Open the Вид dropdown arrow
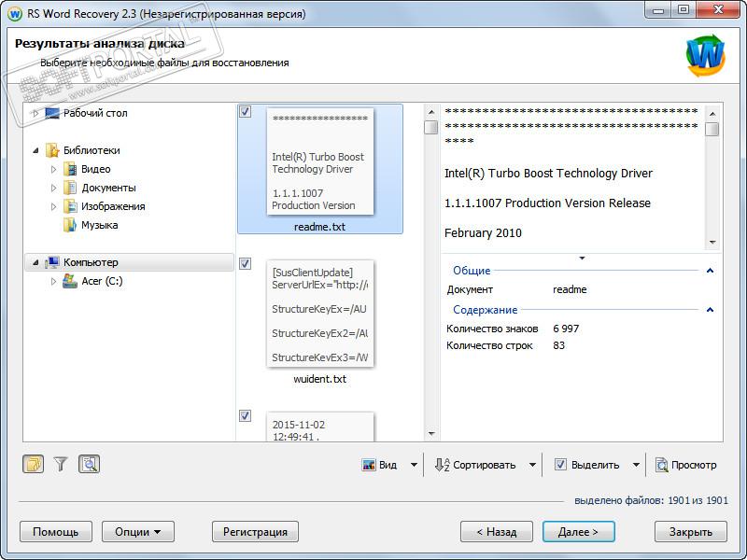The image size is (747, 560). (x=414, y=465)
